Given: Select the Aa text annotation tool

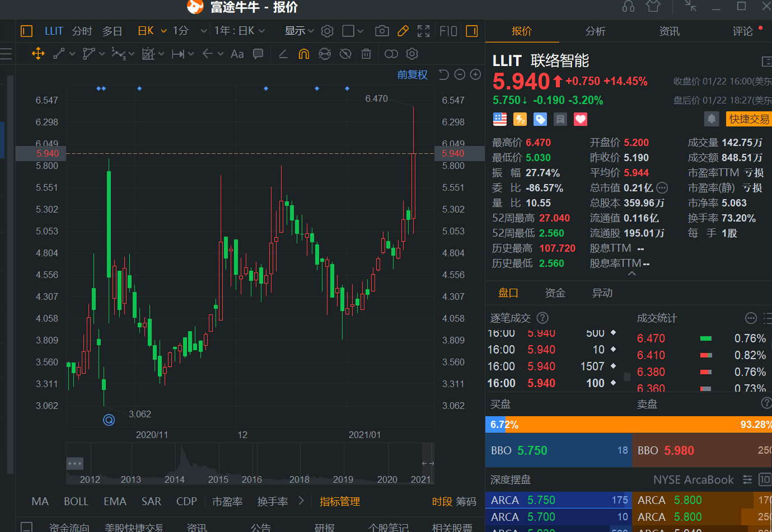Looking at the screenshot, I should tap(237, 54).
